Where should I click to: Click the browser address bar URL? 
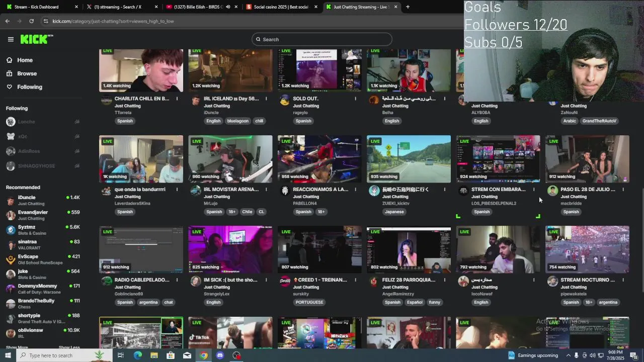113,21
